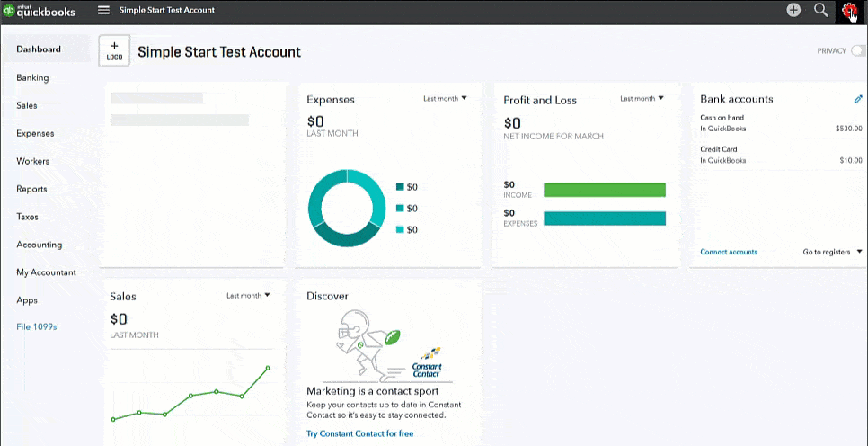Toggle the Privacy switch

tap(859, 51)
